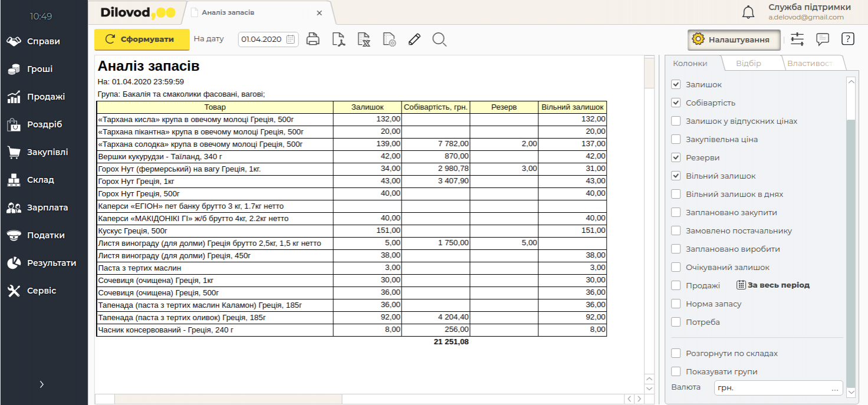Click the pencil edit icon

coord(414,39)
